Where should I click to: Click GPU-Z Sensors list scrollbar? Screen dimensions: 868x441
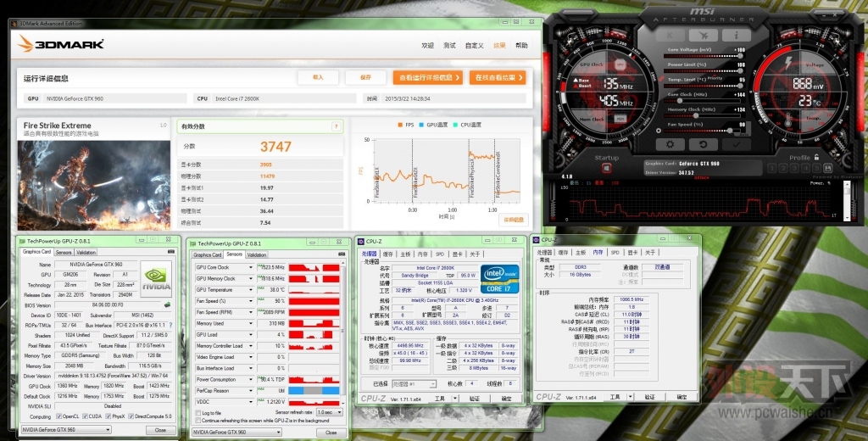pos(343,334)
